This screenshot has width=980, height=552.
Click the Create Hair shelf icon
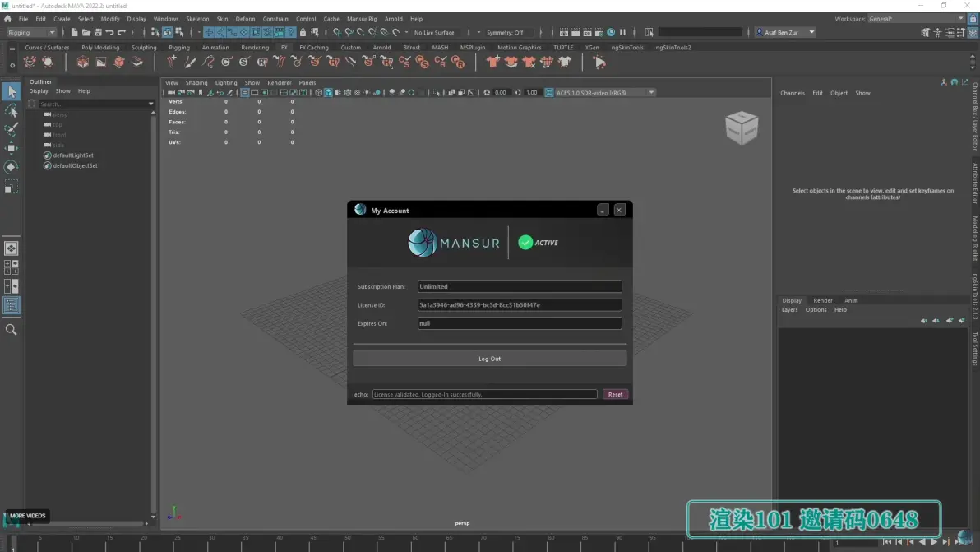(172, 62)
